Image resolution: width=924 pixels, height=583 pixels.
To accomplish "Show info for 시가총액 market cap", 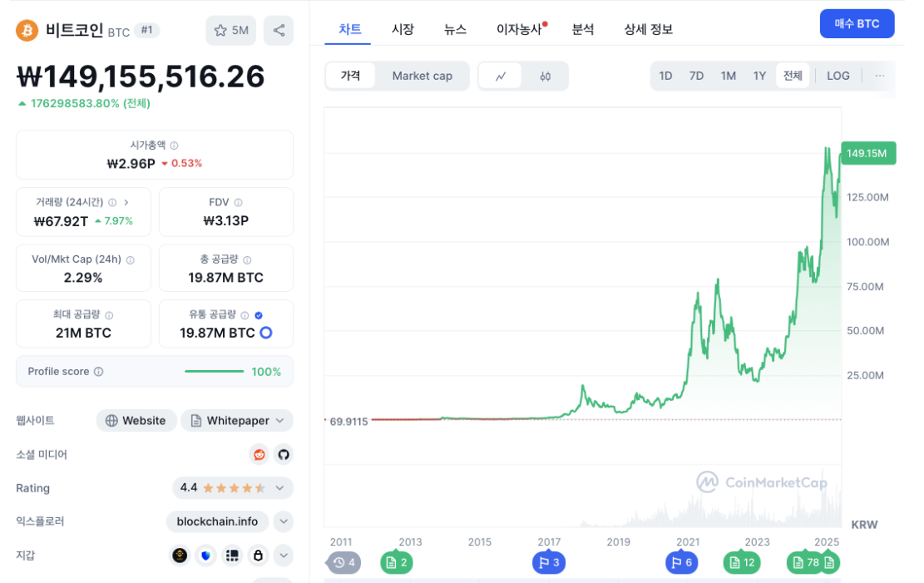I will (x=174, y=145).
